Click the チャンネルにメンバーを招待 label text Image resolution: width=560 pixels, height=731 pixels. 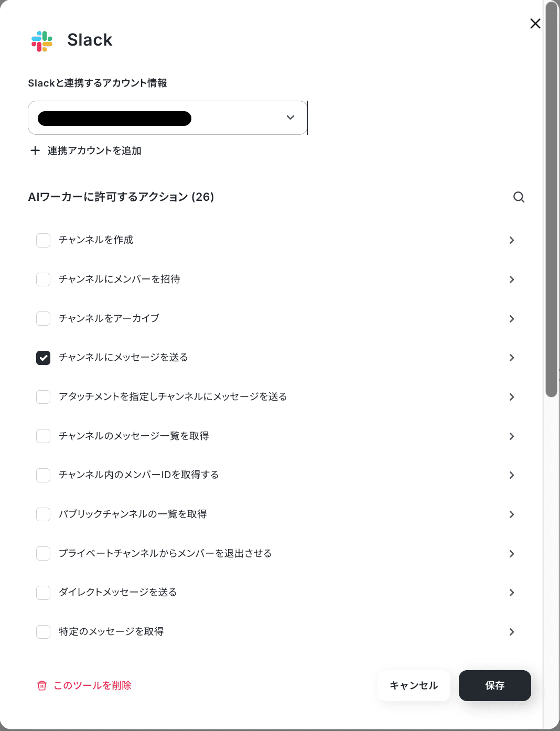[x=120, y=279]
